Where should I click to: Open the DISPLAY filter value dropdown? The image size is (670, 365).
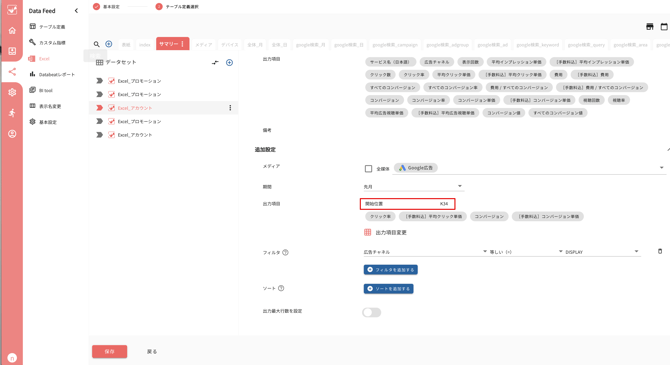pos(602,252)
